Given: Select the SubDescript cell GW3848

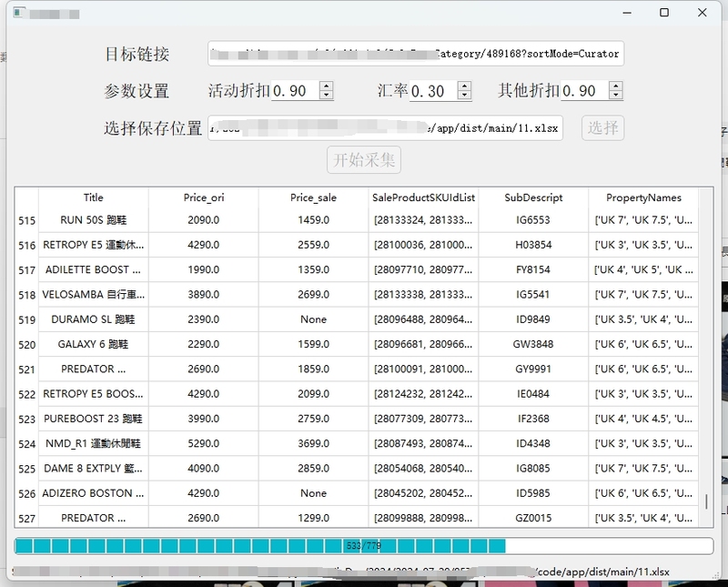Looking at the screenshot, I should coord(533,344).
